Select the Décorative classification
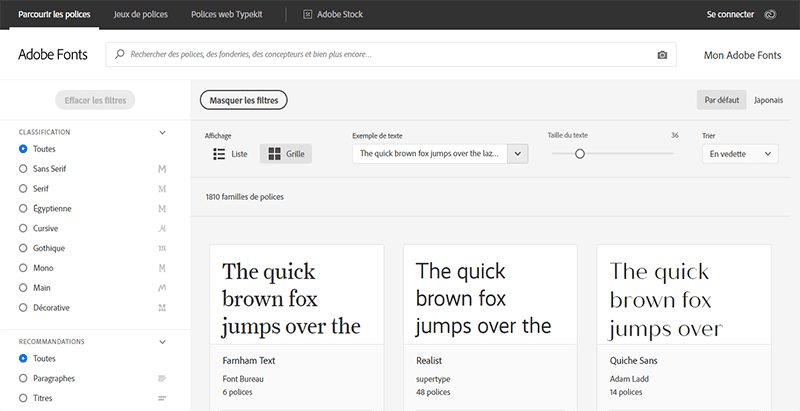Screen dimensions: 800x411 [22, 308]
